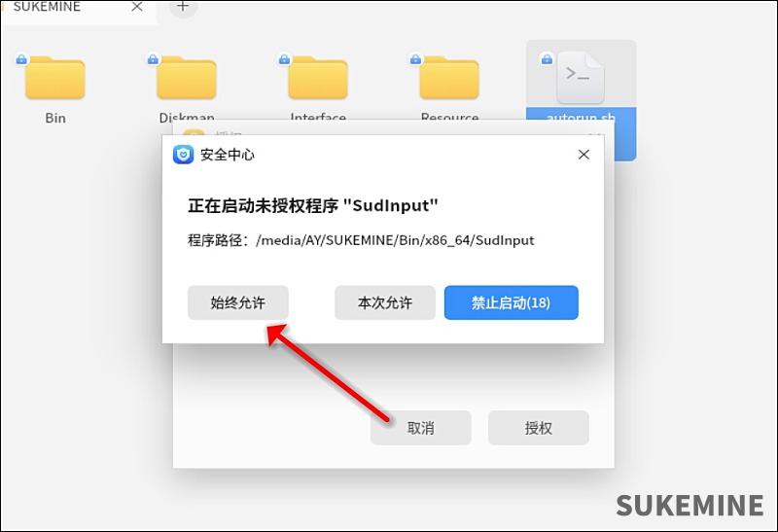Screen dimensions: 778x532
Task: Click 本次允许 to allow this time
Action: click(x=385, y=302)
